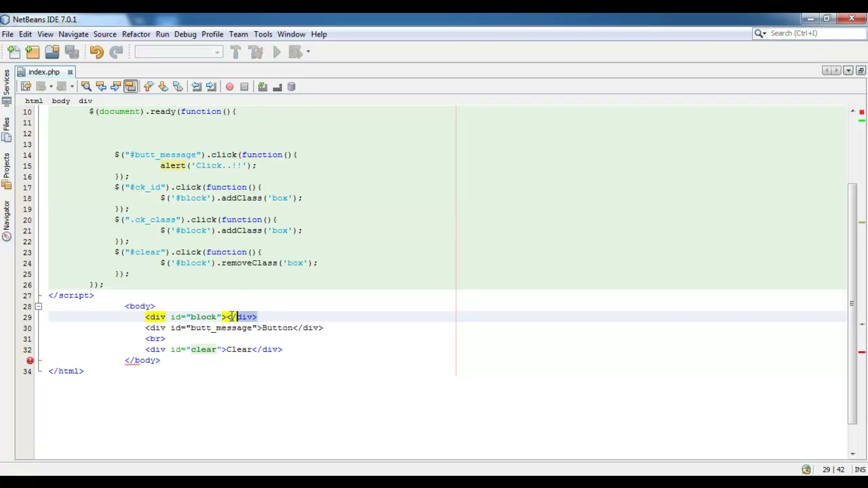Screen dimensions: 868x488
Task: Select the div breadcrumb
Action: [85, 101]
